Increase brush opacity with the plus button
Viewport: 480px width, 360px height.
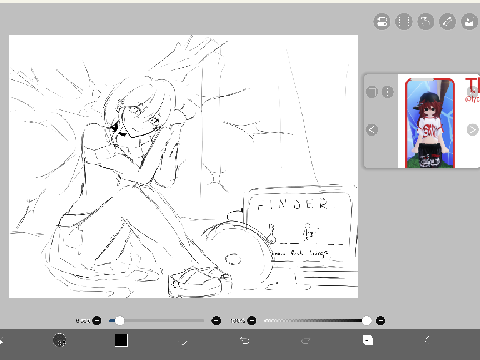[380, 321]
